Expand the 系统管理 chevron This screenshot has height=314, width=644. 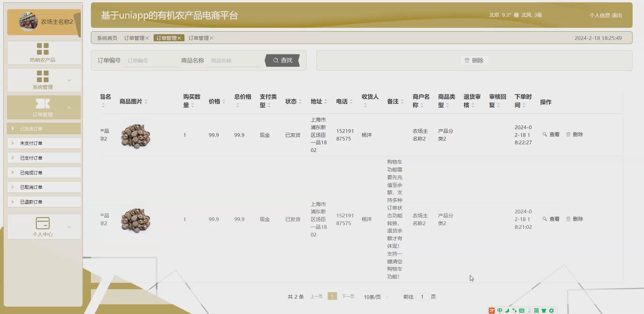[69, 80]
